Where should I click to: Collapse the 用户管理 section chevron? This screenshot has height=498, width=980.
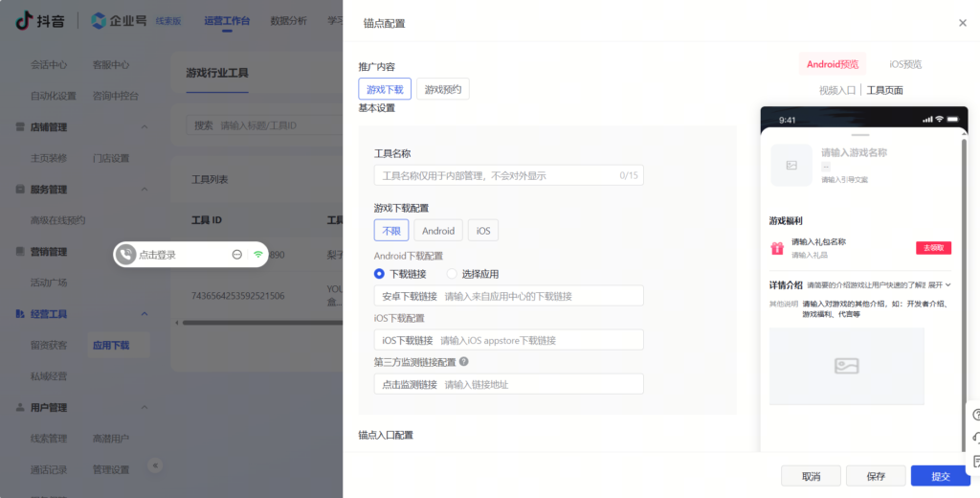pyautogui.click(x=145, y=407)
